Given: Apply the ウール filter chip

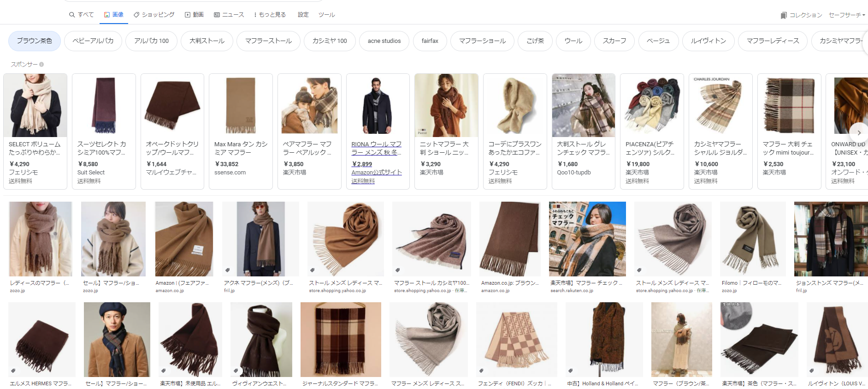Looking at the screenshot, I should pyautogui.click(x=573, y=41).
